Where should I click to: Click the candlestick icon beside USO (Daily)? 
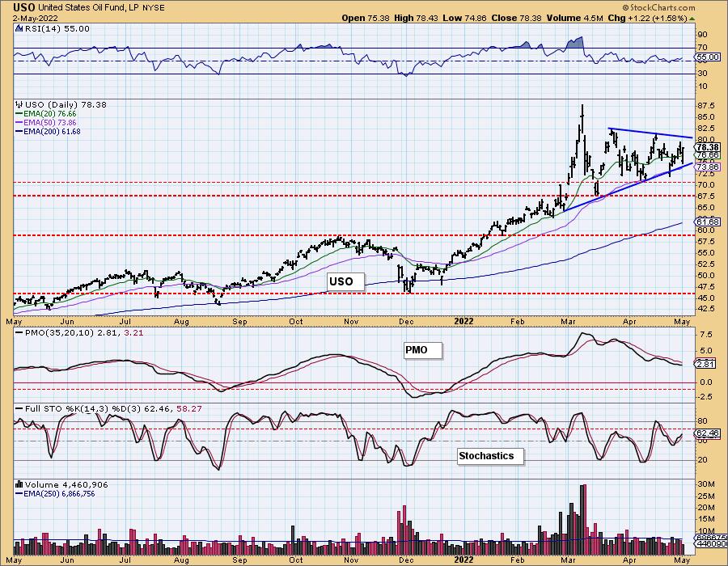click(x=19, y=105)
